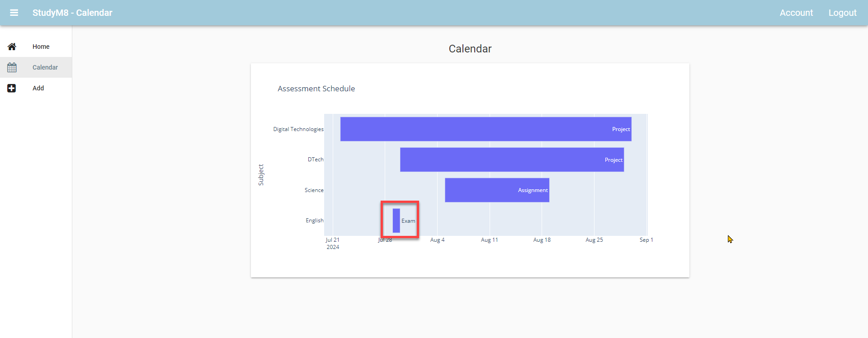Click the Jul 21 2024 date tick
The image size is (868, 338).
point(333,244)
